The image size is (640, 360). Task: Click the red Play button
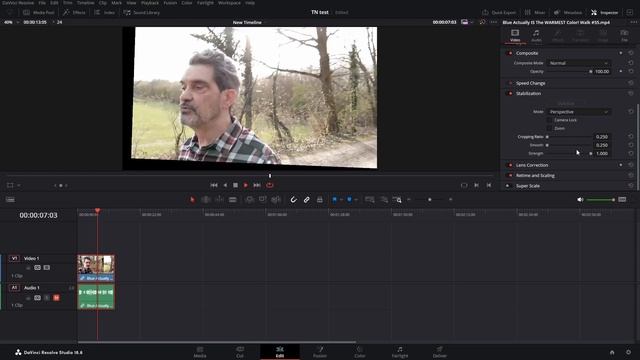(246, 185)
